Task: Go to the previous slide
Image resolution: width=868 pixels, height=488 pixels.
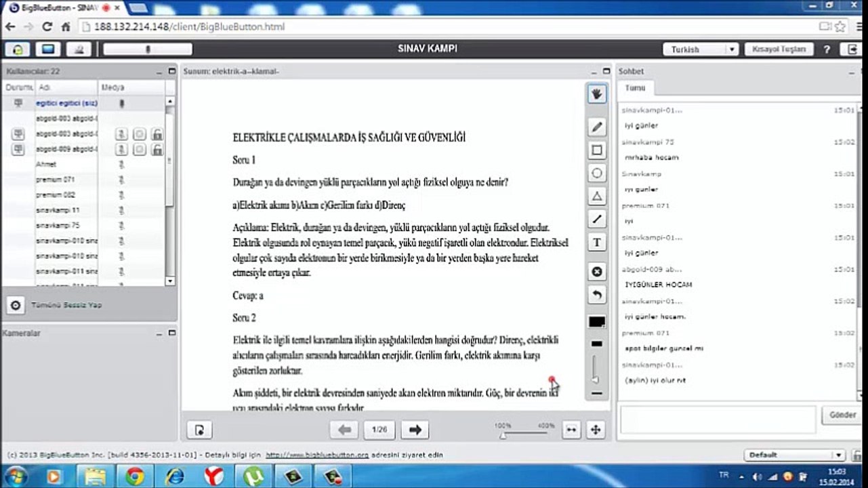Action: coord(344,429)
